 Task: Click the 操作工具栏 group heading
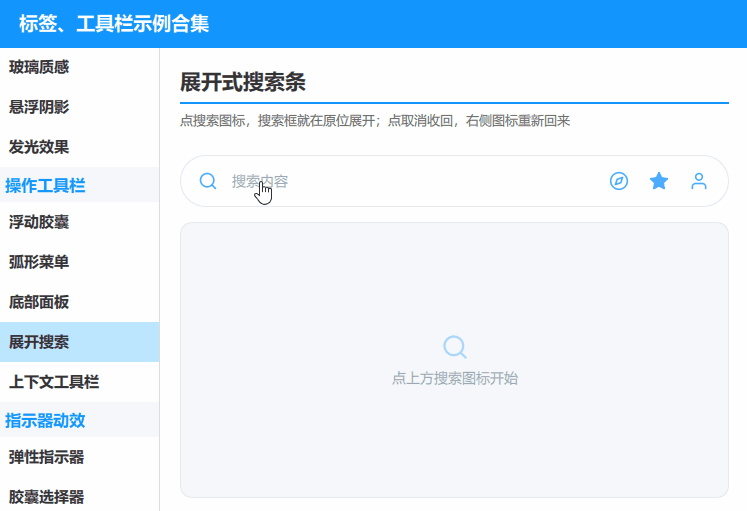click(x=45, y=185)
